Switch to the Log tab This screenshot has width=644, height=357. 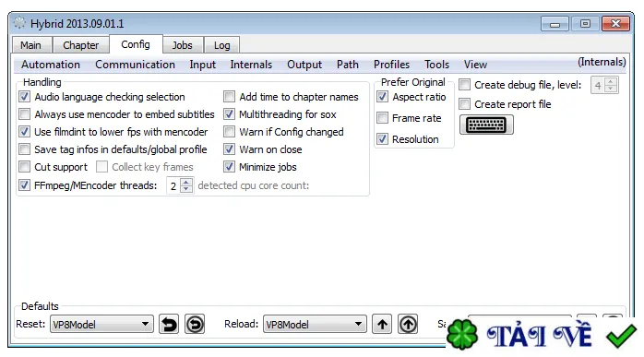click(x=221, y=45)
